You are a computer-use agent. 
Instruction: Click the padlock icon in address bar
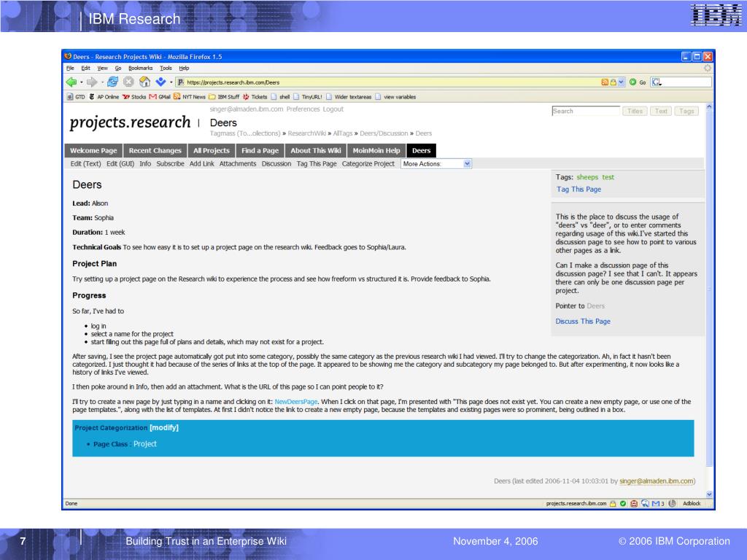[613, 82]
